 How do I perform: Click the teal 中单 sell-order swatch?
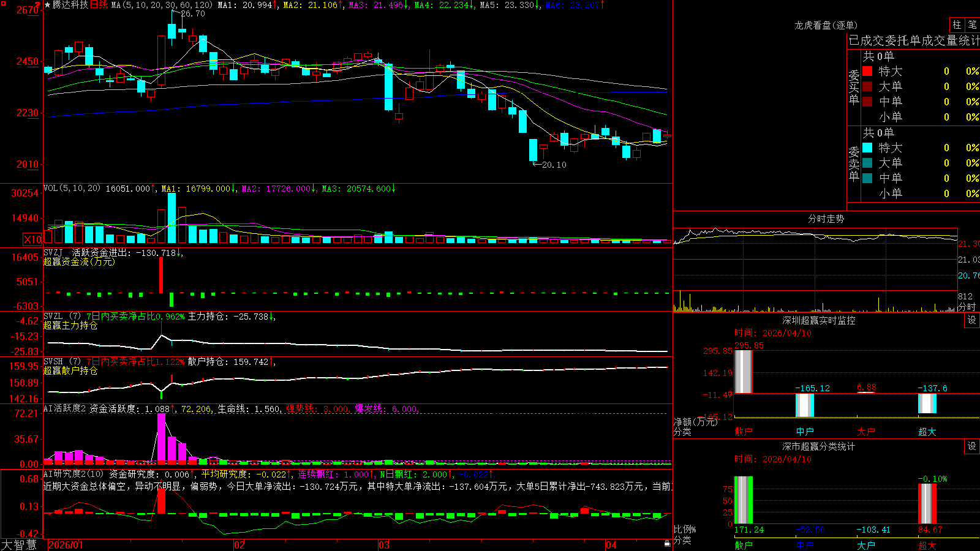click(x=867, y=178)
